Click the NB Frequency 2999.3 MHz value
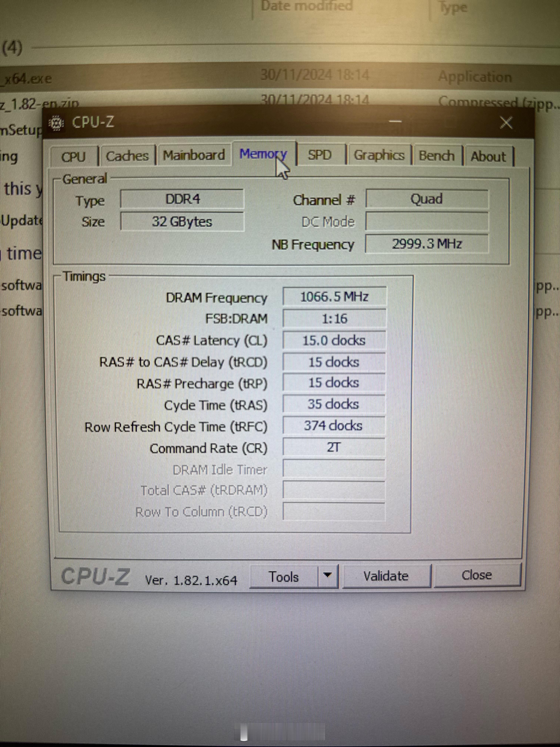The image size is (560, 747). point(427,244)
